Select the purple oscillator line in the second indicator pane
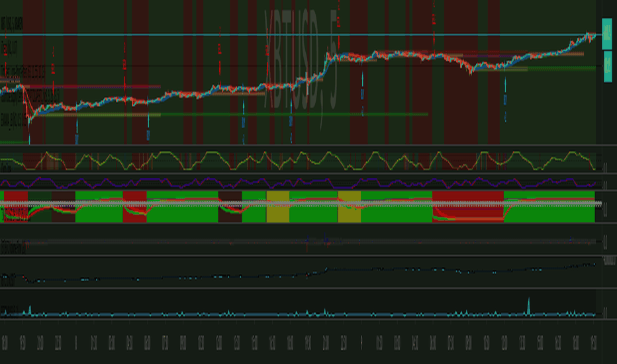Screen dimensions: 617x364 click(x=297, y=183)
